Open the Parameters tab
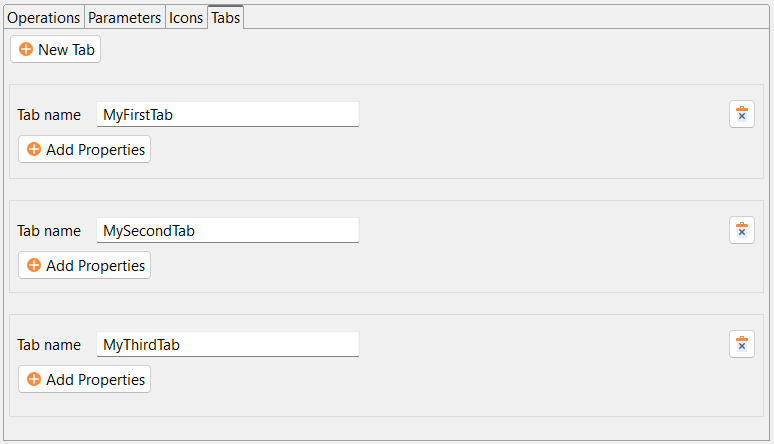 pos(124,18)
